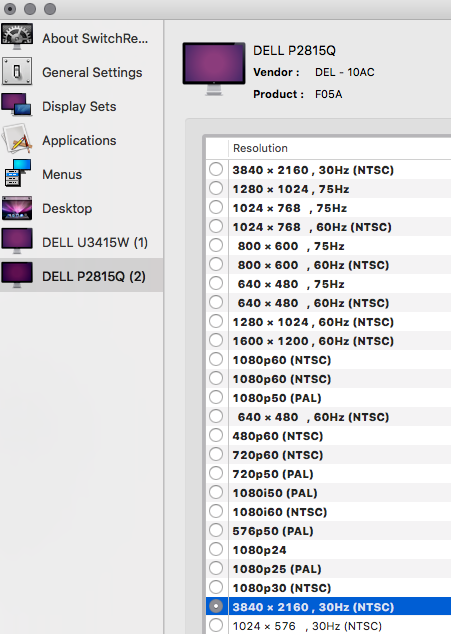Choose radio for 1280 × 1024, 60Hz (NTSC)
Screen dimensions: 451x634
click(216, 321)
